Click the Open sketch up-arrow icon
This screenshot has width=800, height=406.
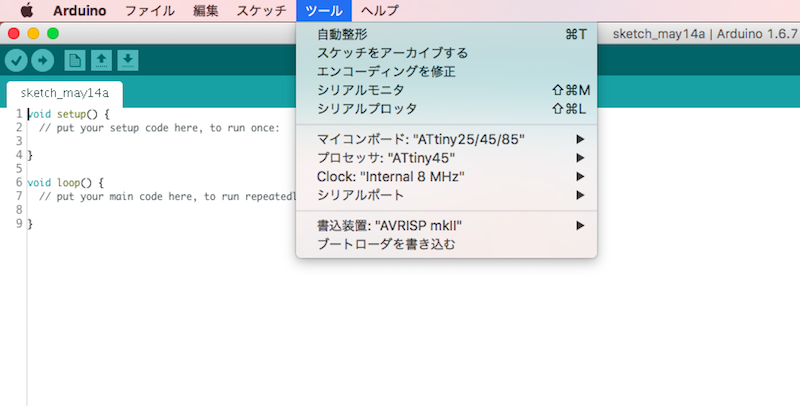(x=102, y=61)
